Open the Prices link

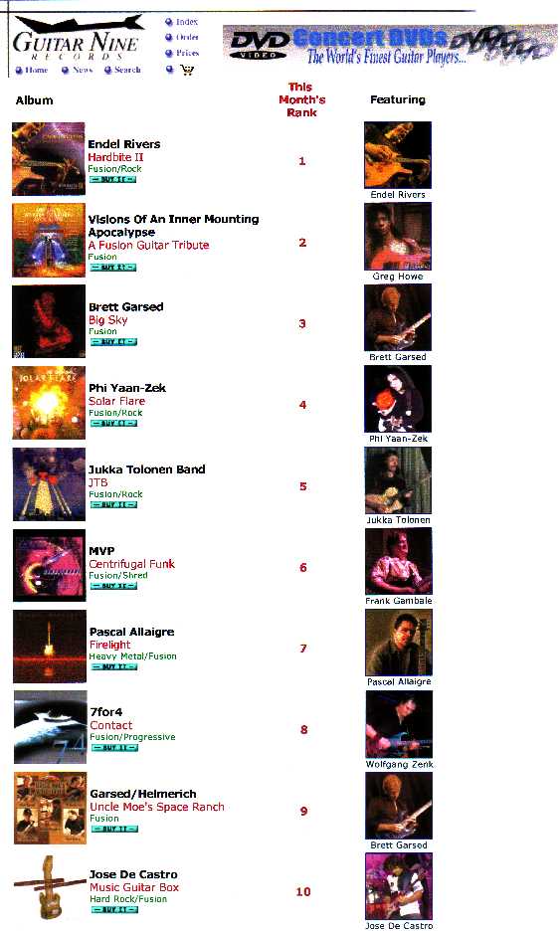click(x=187, y=53)
